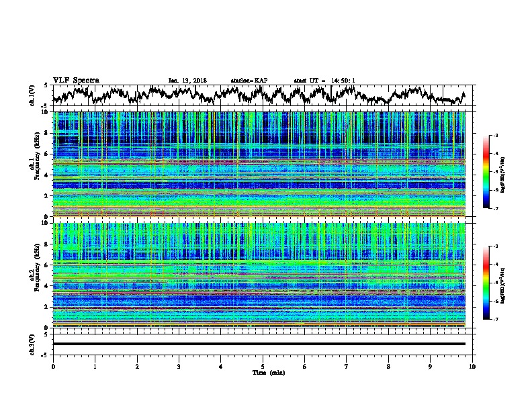Viewport: 532px width, 411px height.
Task: Click time axis tick label "8"
Action: pyautogui.click(x=388, y=366)
